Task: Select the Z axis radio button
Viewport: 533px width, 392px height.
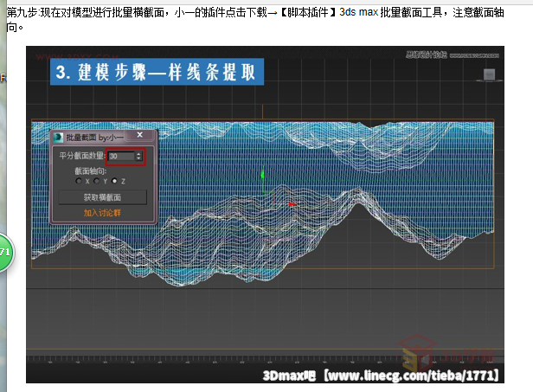Action: tap(114, 181)
